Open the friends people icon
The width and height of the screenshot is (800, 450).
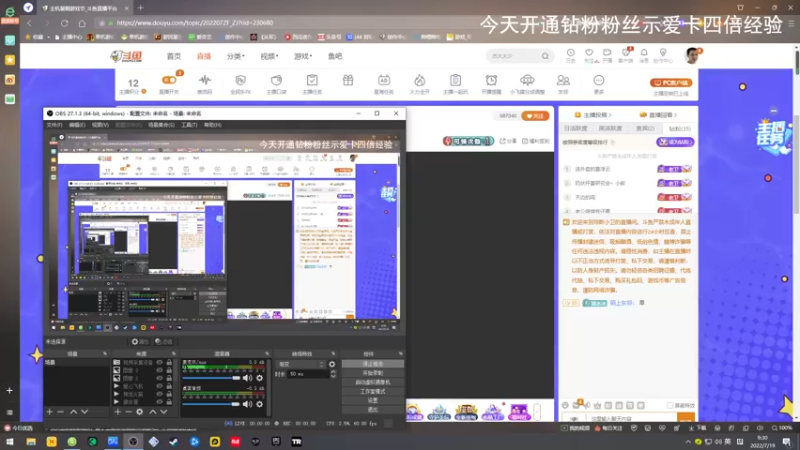coord(563,80)
